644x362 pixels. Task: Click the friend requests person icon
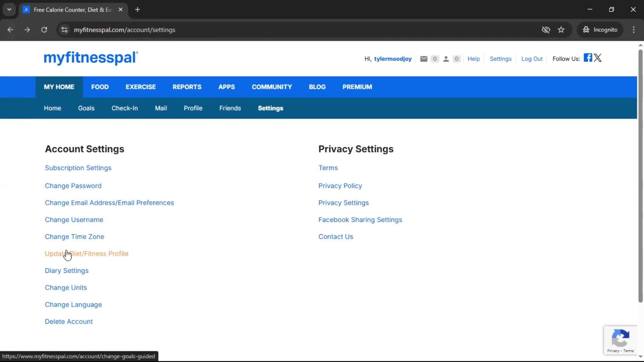pos(446,59)
